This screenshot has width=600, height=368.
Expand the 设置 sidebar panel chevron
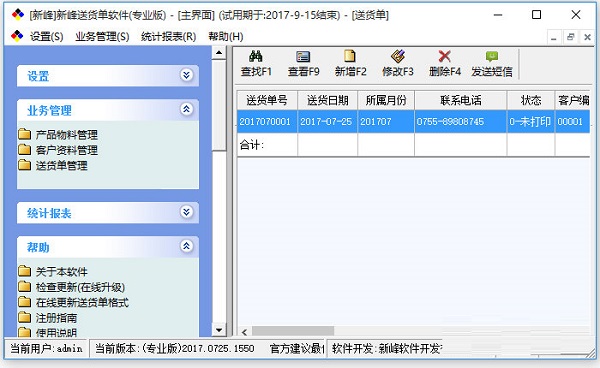[x=186, y=75]
